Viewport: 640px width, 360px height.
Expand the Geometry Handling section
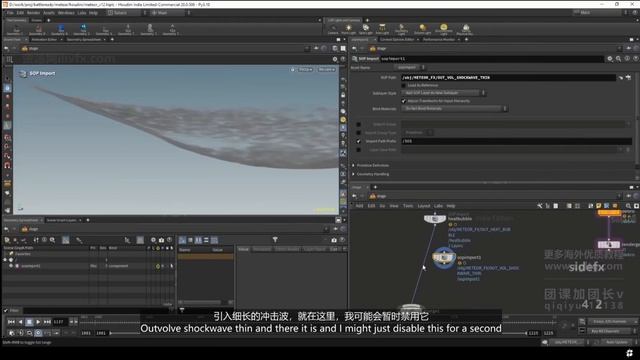tap(371, 174)
